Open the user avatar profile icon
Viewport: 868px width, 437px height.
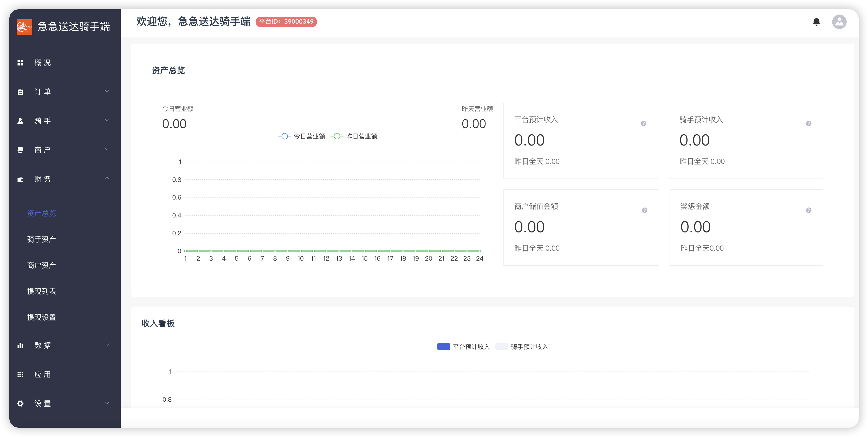(839, 22)
